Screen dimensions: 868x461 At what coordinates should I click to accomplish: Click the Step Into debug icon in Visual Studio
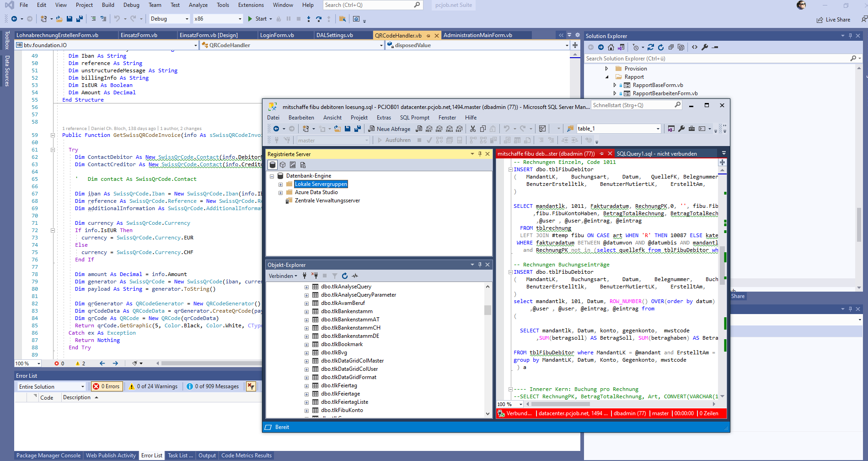click(x=309, y=19)
